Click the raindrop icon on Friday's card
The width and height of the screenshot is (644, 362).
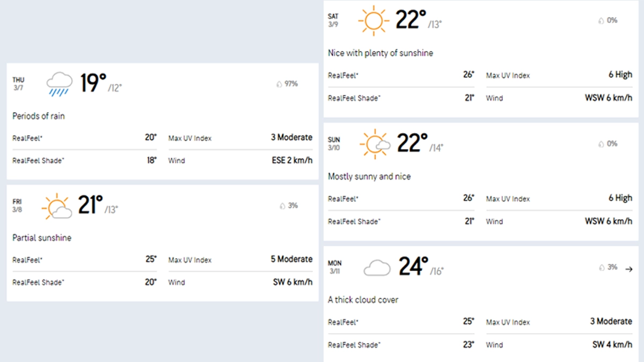[282, 206]
